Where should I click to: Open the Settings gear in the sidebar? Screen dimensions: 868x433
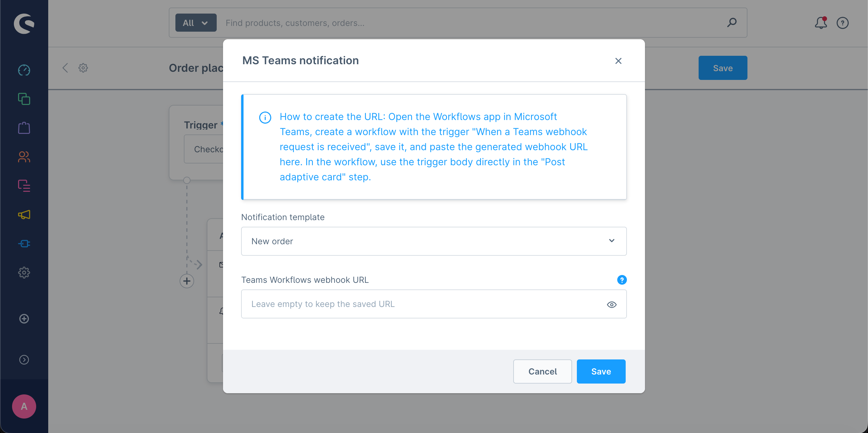pos(24,273)
